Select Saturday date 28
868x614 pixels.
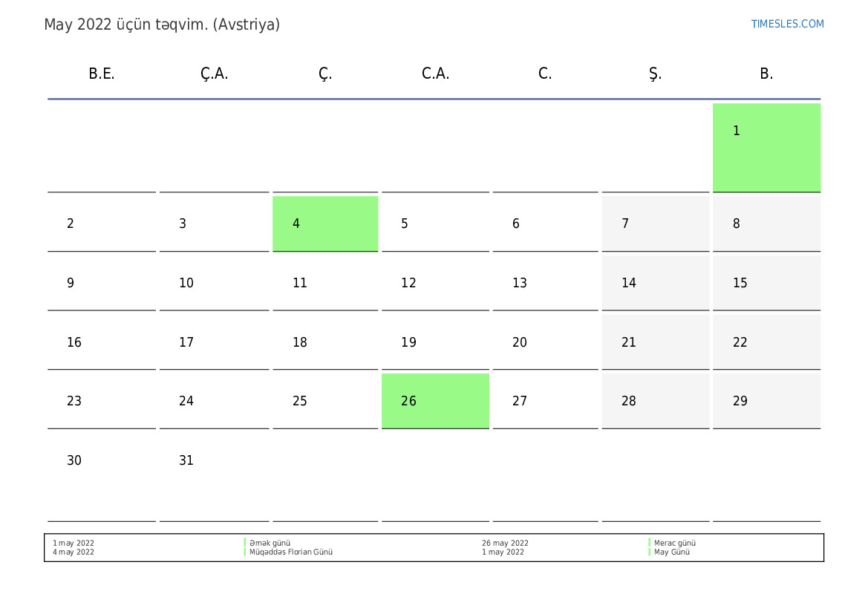tap(656, 401)
